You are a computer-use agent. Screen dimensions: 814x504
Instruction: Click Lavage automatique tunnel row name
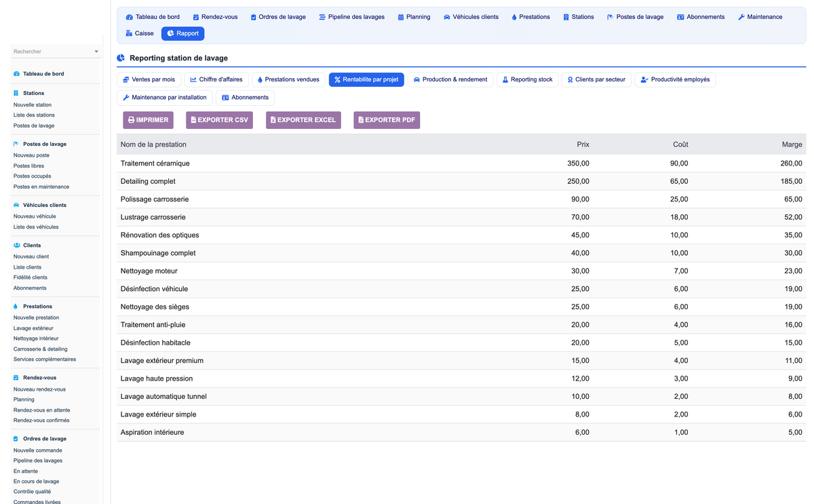tap(163, 397)
